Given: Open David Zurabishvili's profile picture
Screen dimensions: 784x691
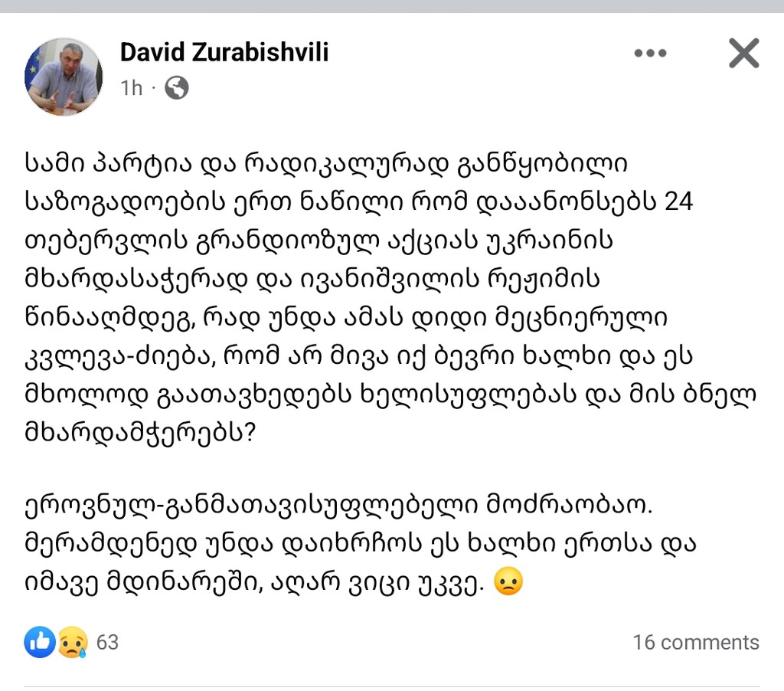Looking at the screenshot, I should 64,77.
